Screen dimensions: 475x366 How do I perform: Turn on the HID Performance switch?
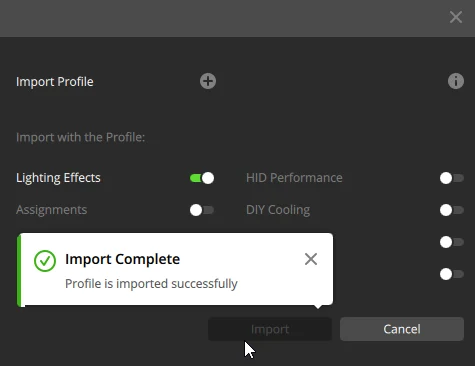[452, 178]
